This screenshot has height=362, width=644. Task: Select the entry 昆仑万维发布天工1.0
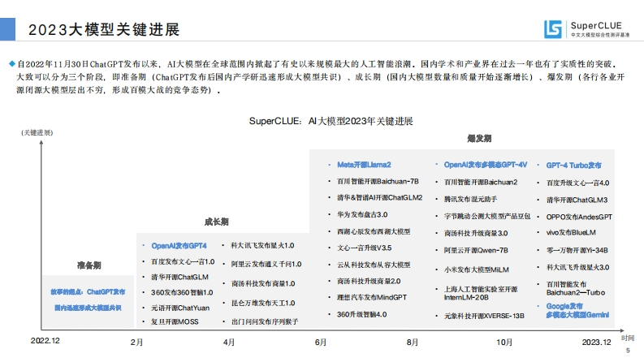pyautogui.click(x=263, y=304)
